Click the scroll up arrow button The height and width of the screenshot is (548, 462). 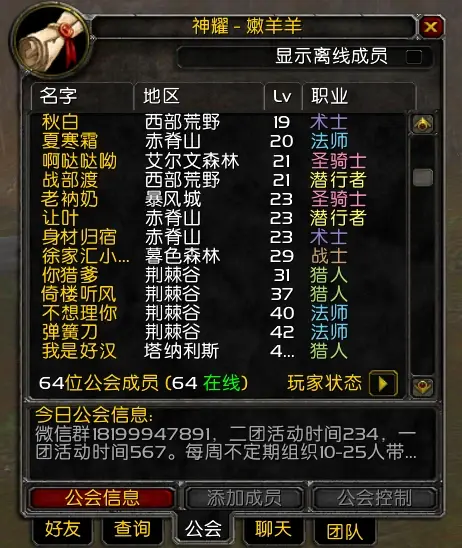423,124
